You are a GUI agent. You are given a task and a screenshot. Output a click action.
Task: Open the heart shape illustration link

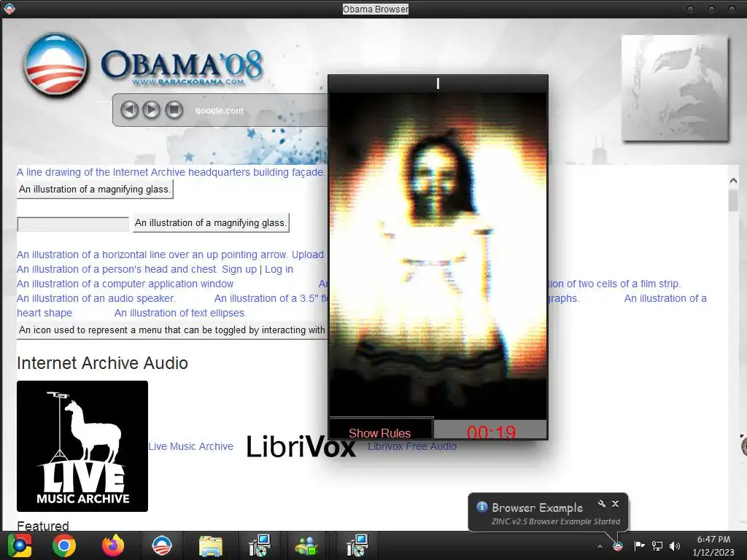(x=44, y=313)
